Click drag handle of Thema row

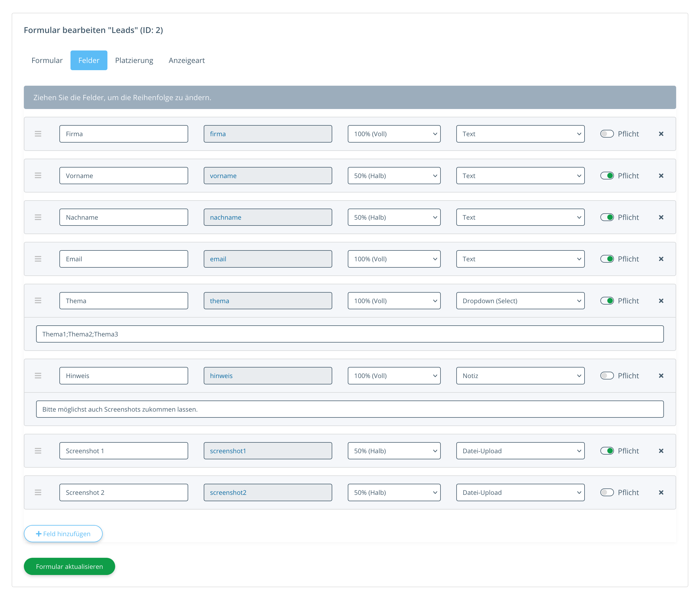pyautogui.click(x=38, y=300)
